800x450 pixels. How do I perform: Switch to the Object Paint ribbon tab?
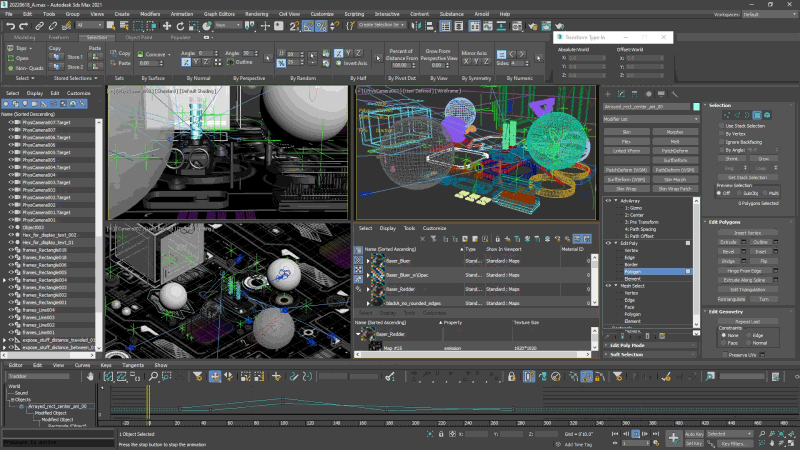click(139, 37)
